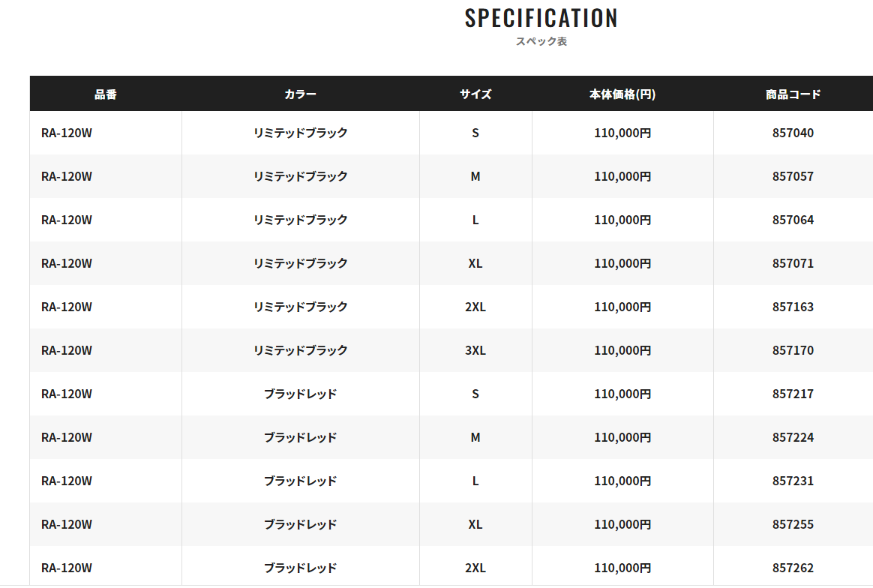Click product code 857170
873x588 pixels.
793,350
